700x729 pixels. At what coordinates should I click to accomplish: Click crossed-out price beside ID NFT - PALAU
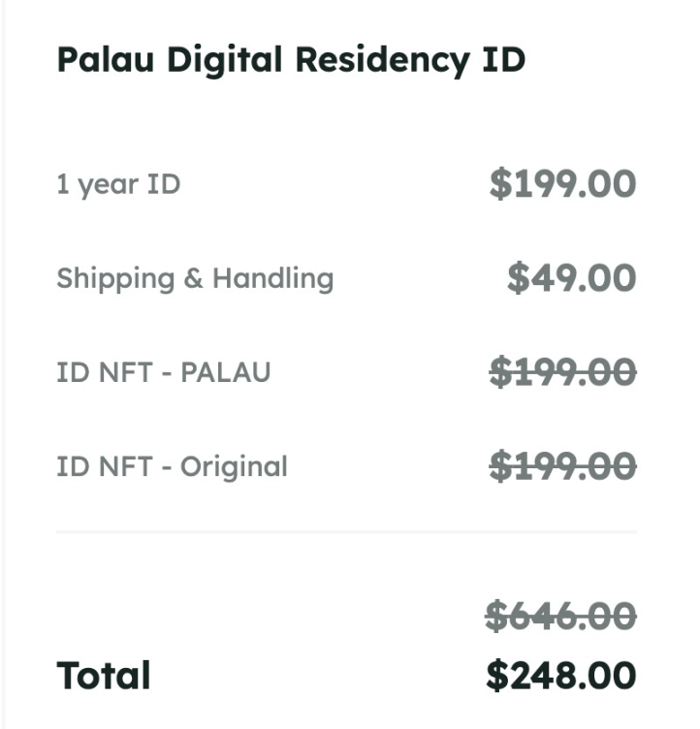coord(562,372)
